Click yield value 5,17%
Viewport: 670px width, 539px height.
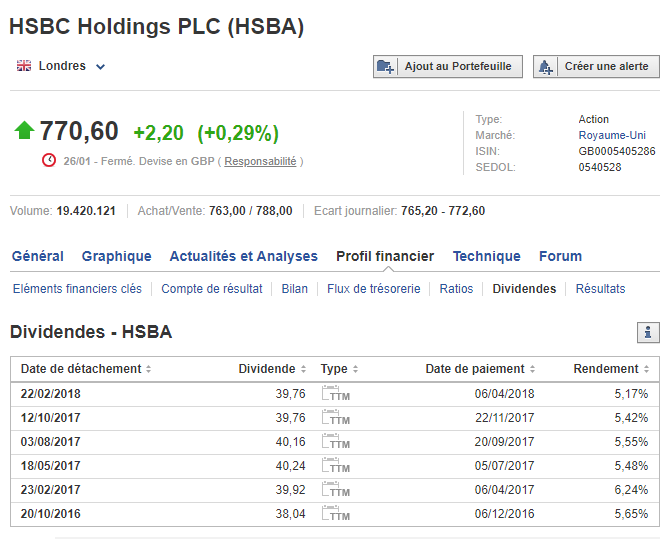(x=632, y=394)
